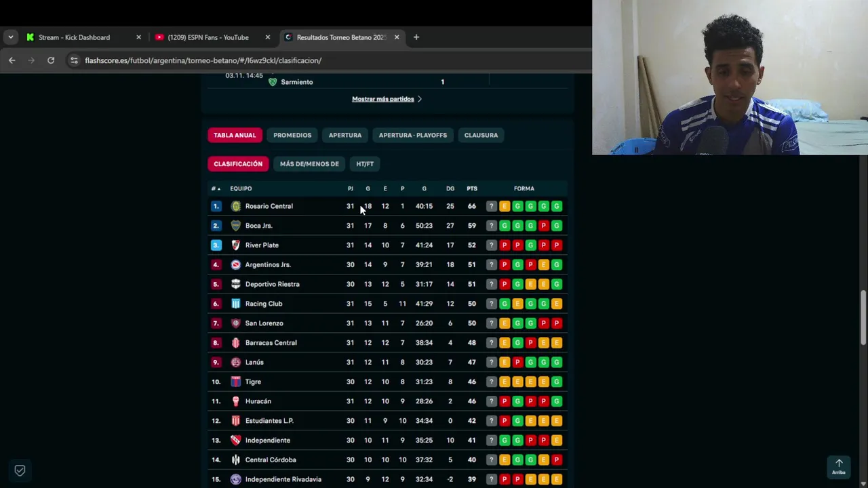Click the Independiente Rivadavia team crest
Image resolution: width=868 pixels, height=488 pixels.
236,479
